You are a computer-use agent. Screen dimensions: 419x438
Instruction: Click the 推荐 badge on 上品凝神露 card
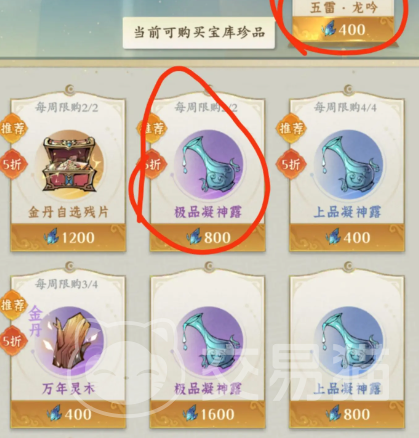[x=291, y=128]
